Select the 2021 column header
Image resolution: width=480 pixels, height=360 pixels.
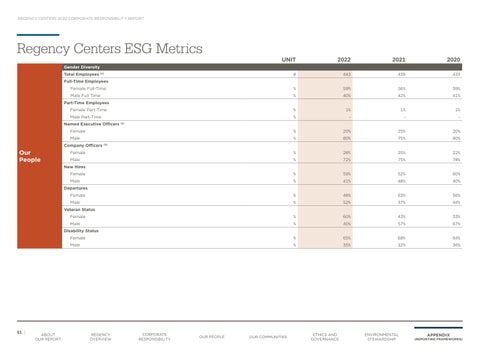click(x=398, y=60)
